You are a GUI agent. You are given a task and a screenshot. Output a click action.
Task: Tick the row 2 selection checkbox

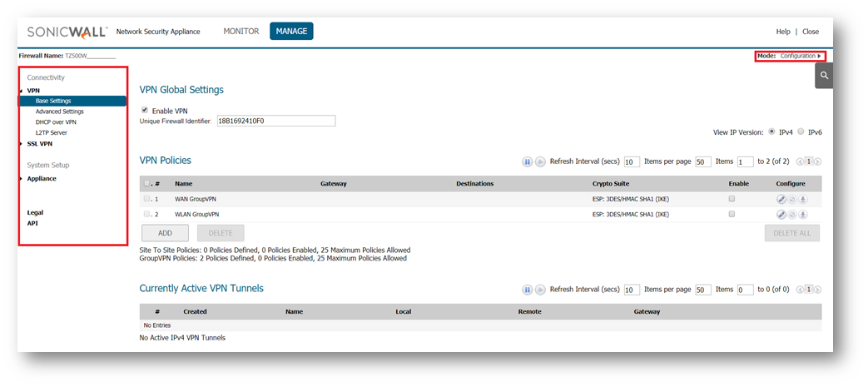click(146, 214)
